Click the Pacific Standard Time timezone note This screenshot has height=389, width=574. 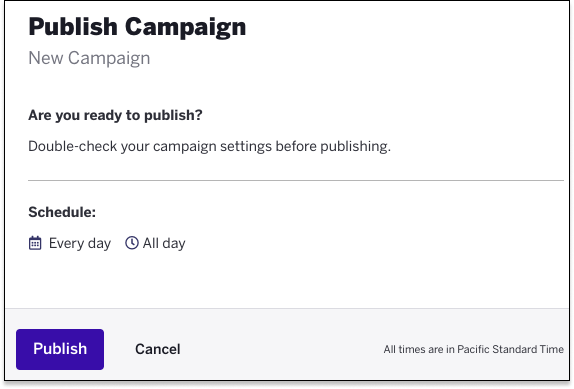pyautogui.click(x=474, y=349)
